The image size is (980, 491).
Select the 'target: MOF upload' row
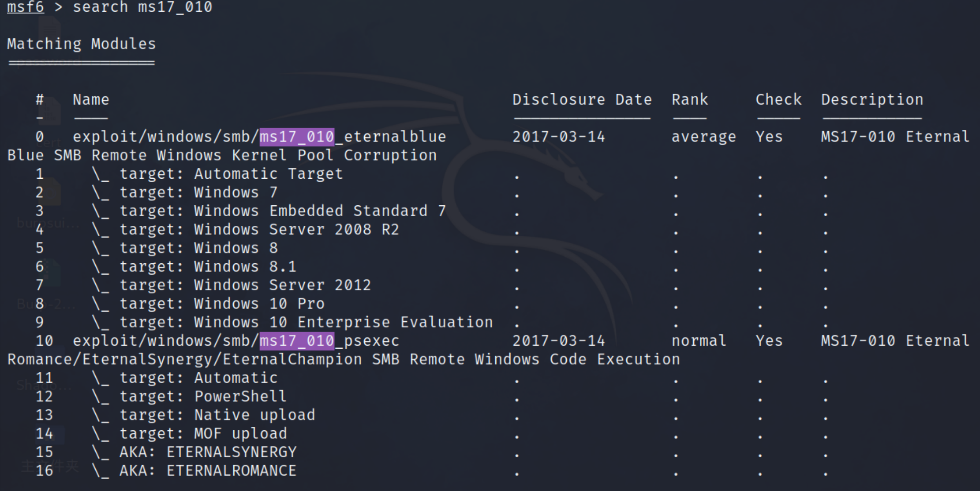pos(203,434)
